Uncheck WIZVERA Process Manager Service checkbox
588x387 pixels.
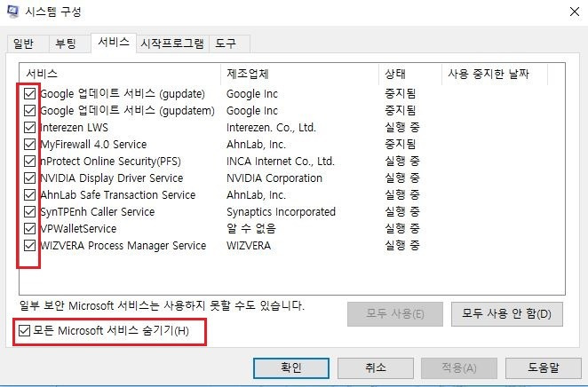(x=29, y=245)
